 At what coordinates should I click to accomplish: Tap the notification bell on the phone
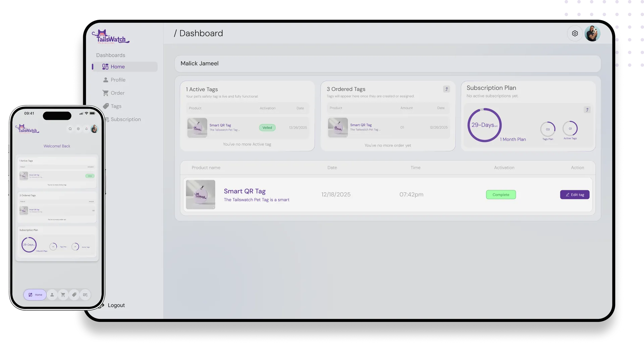pos(86,129)
